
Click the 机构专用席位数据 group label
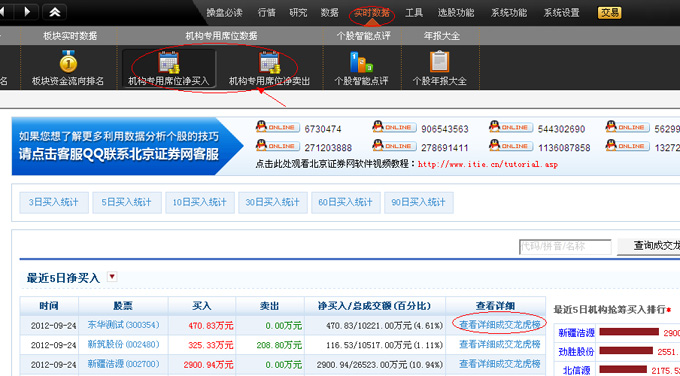pos(222,36)
